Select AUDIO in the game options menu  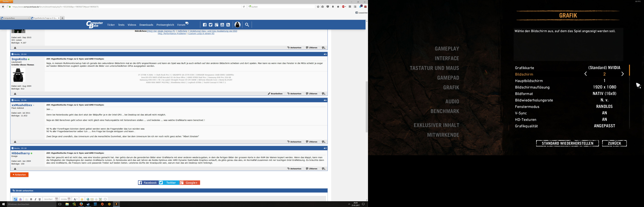coord(452,101)
